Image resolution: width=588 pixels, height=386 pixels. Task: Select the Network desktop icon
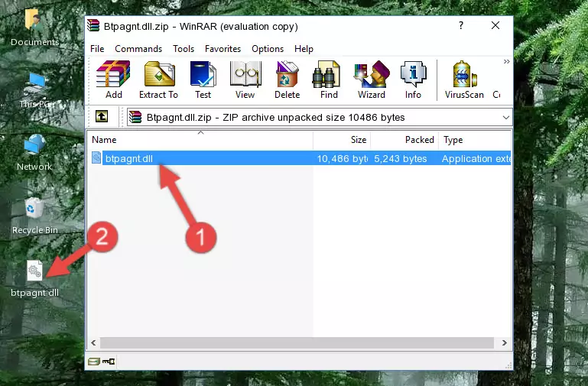(34, 153)
